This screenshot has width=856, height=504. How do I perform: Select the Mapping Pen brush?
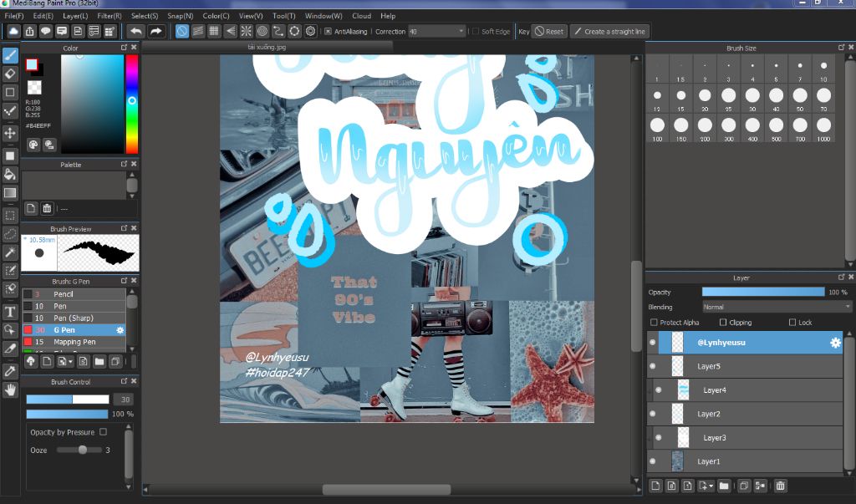(x=74, y=342)
